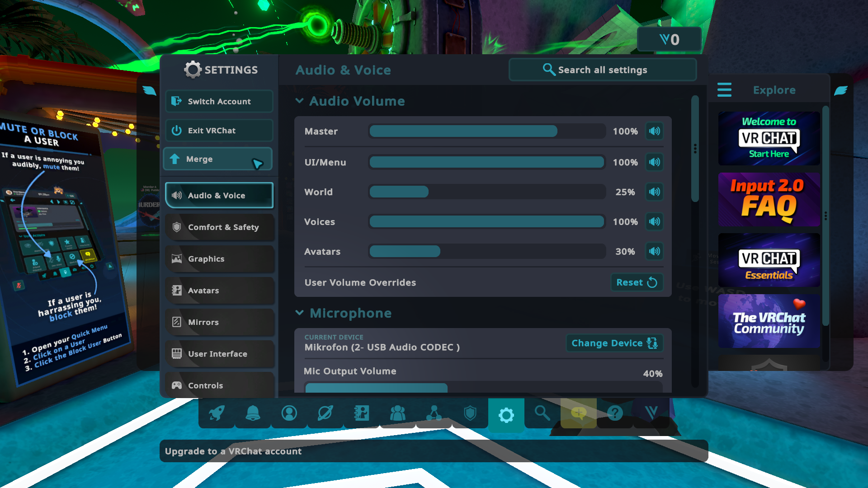The image size is (868, 488).
Task: Click the Explore panel title
Action: click(x=774, y=90)
